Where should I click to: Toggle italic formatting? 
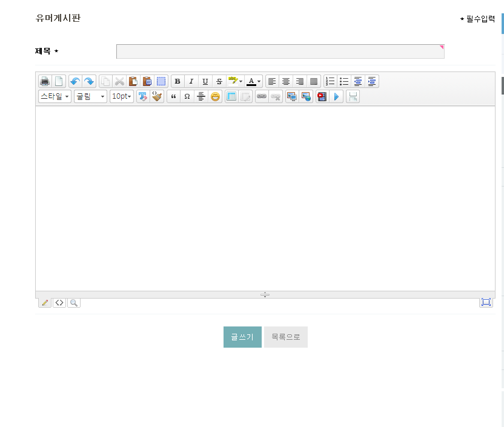coord(191,81)
